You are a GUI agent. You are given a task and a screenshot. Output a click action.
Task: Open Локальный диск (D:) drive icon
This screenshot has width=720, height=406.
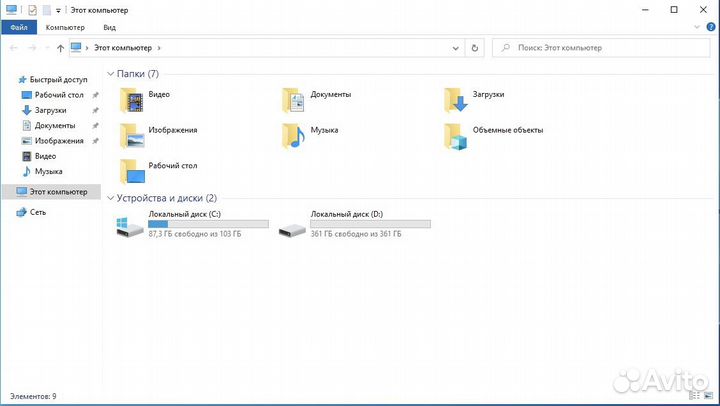[x=292, y=229]
